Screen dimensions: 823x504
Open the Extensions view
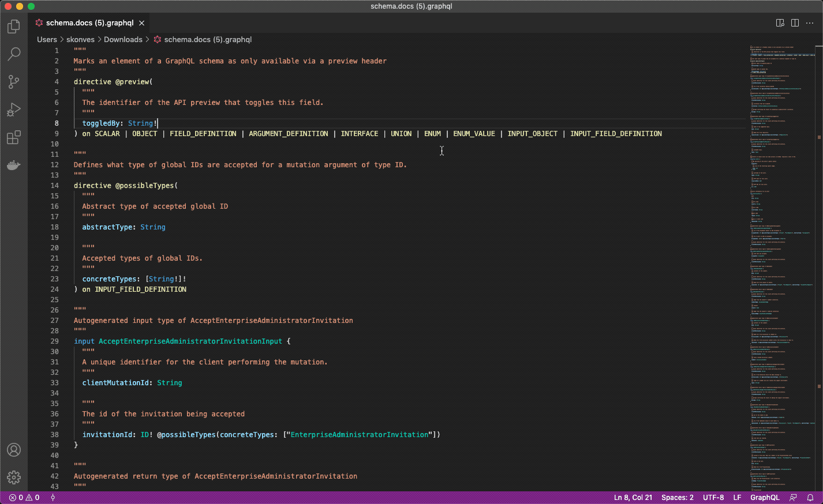(x=14, y=137)
